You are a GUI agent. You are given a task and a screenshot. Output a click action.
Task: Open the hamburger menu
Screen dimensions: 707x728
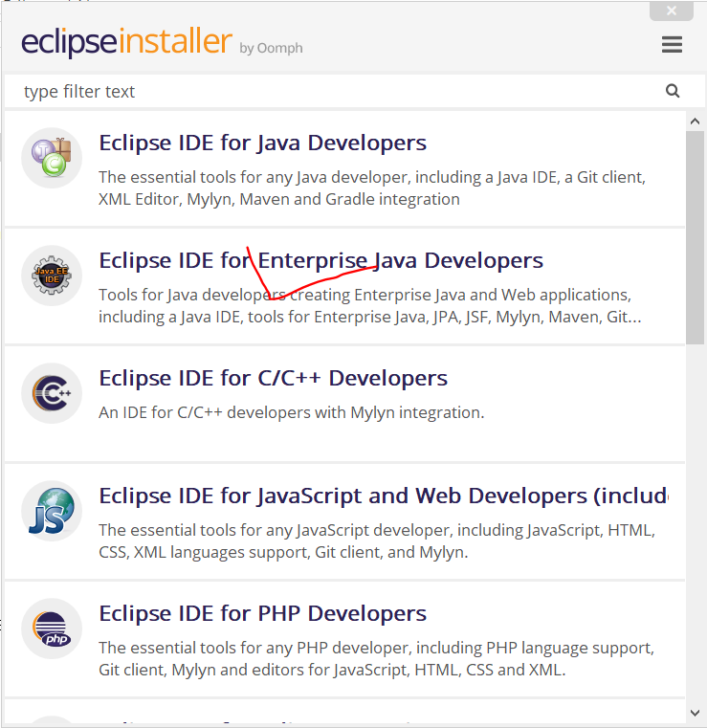(x=672, y=45)
